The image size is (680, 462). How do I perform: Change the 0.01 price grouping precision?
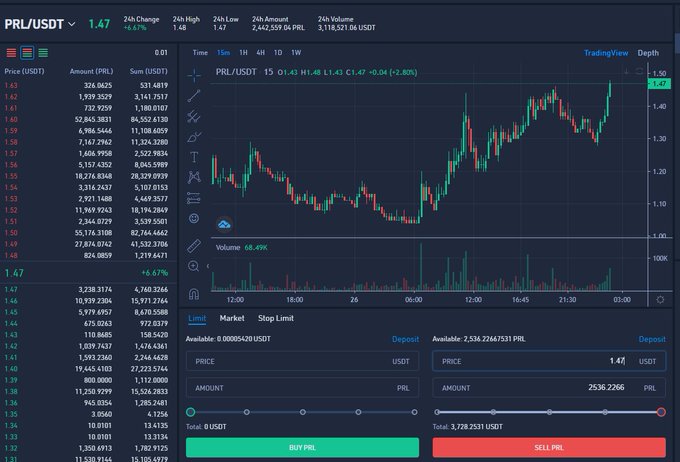tap(161, 52)
